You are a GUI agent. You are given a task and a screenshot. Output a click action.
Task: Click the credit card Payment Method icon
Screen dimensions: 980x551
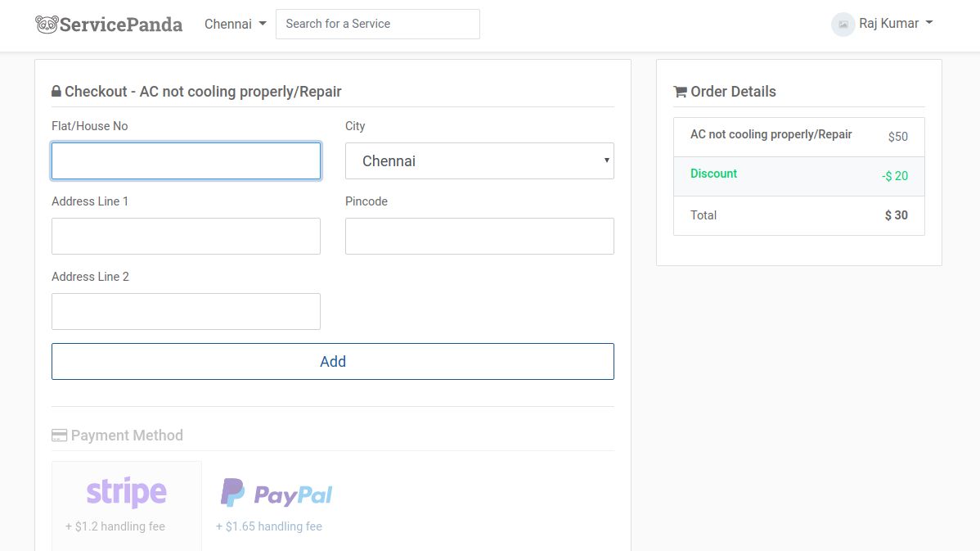tap(59, 436)
